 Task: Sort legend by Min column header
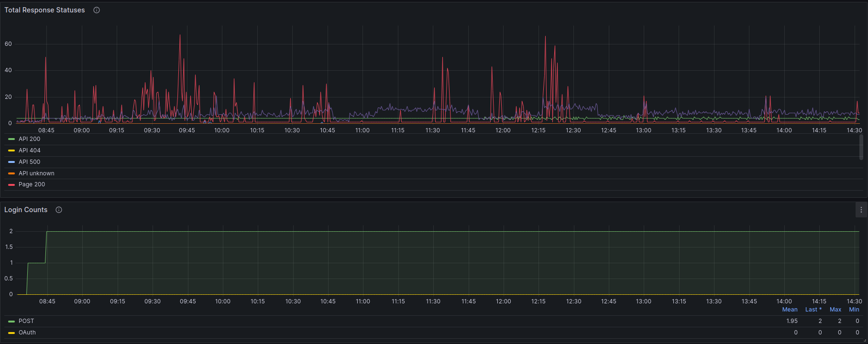coord(854,310)
